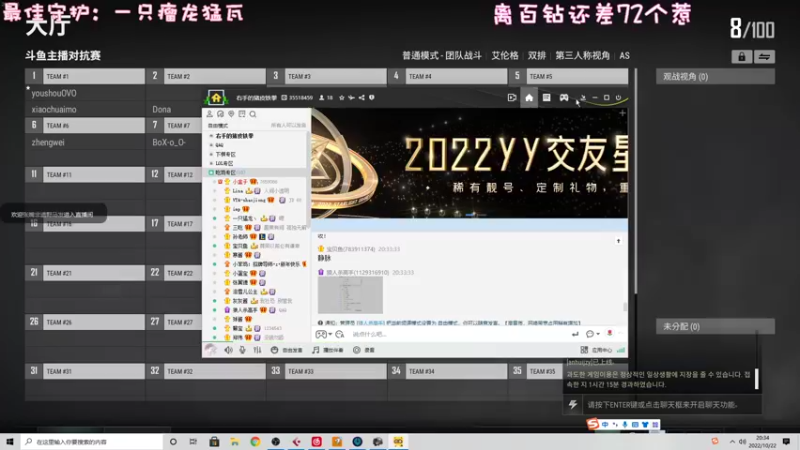Image resolution: width=800 pixels, height=450 pixels.
Task: Select the TEAM #5 slot header
Action: pos(568,76)
